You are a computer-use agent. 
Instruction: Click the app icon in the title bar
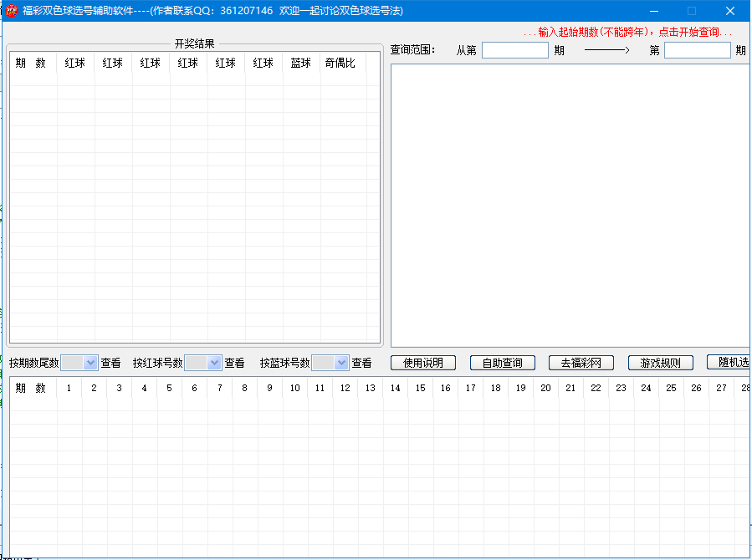point(12,11)
